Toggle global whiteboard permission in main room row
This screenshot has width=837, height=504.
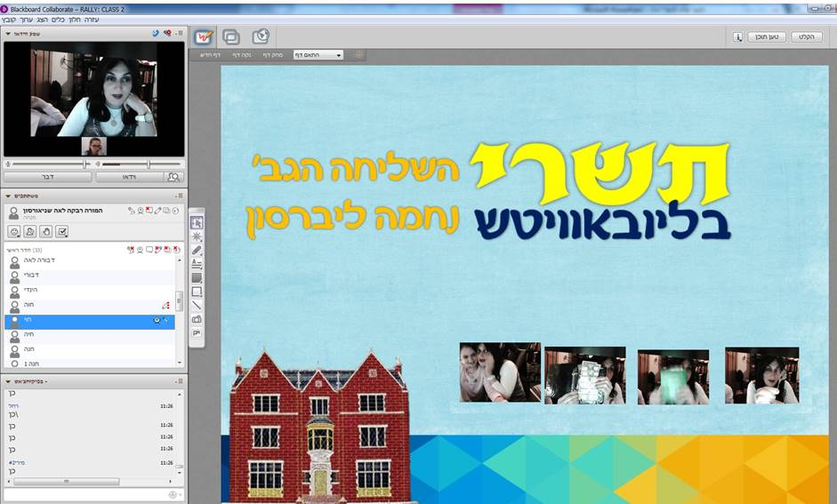point(158,250)
